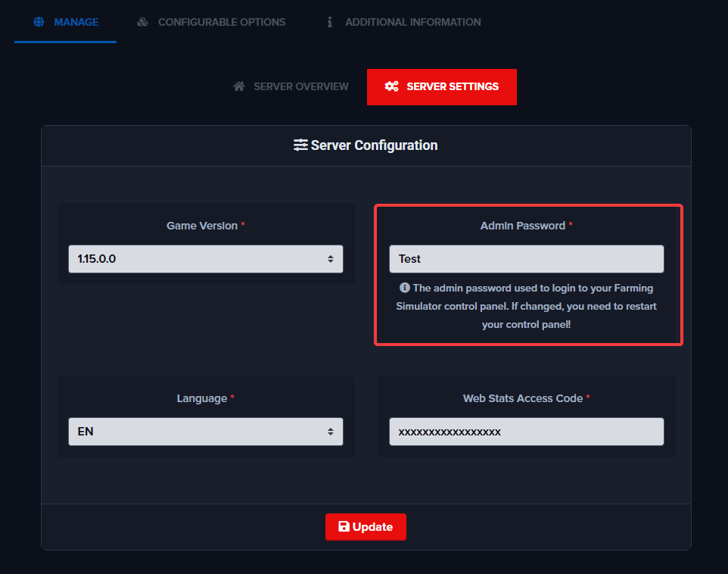The image size is (728, 574).
Task: Go to the Additional Information tab
Action: coord(412,22)
